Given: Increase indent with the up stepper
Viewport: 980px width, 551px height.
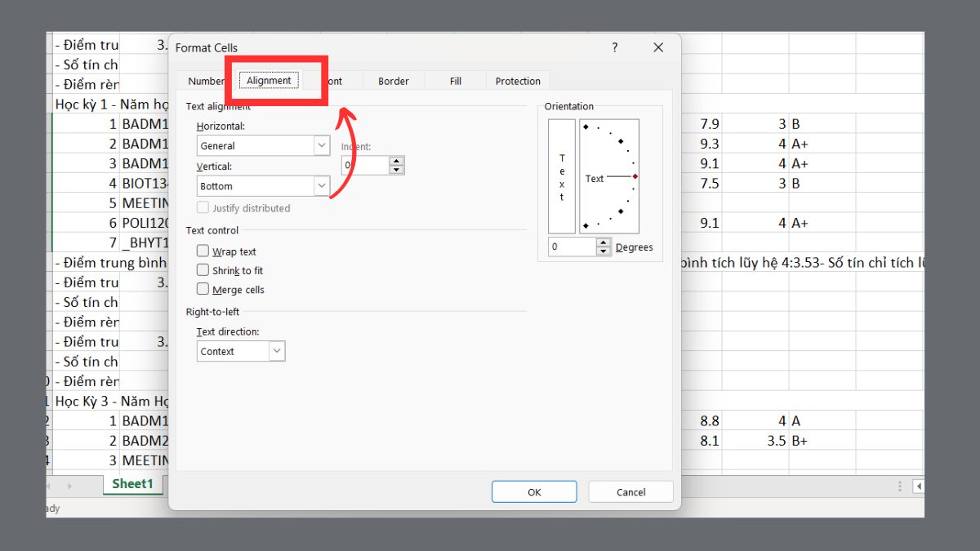Looking at the screenshot, I should click(397, 160).
